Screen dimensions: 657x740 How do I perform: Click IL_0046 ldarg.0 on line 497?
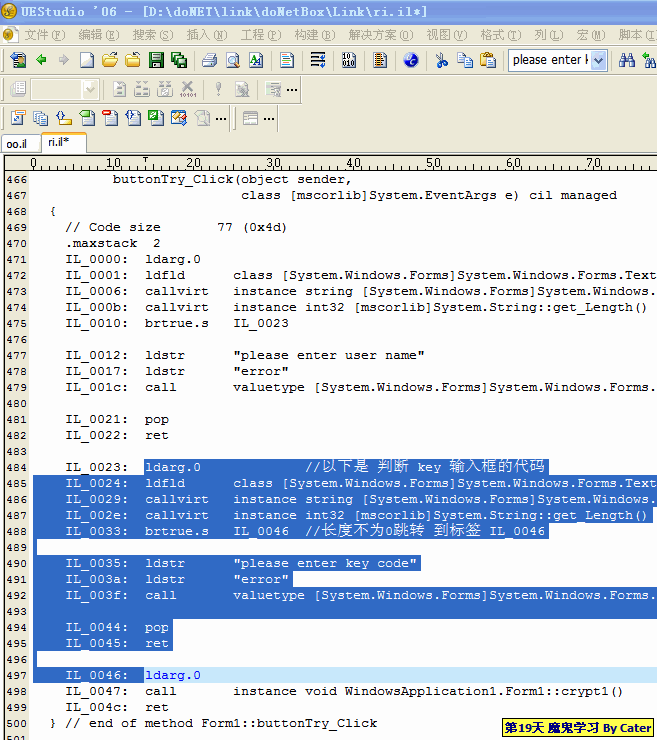pos(133,675)
